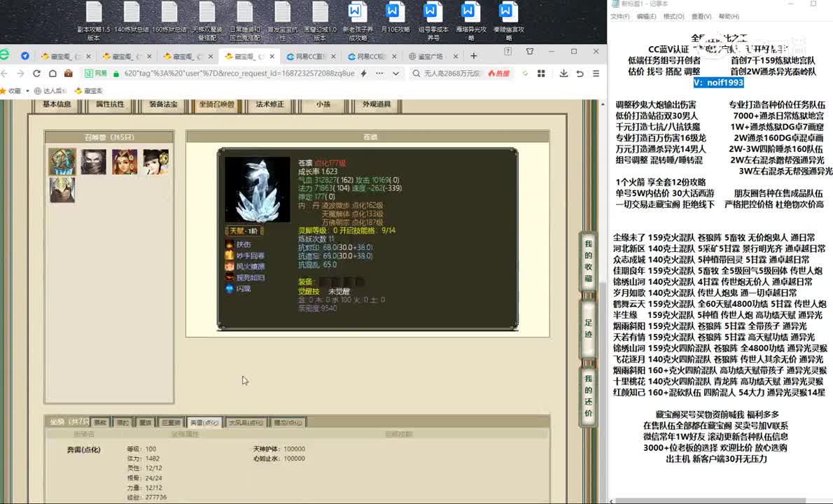This screenshot has height=504, width=833.
Task: Switch to the 坐骑召唤兽 tab
Action: click(216, 104)
